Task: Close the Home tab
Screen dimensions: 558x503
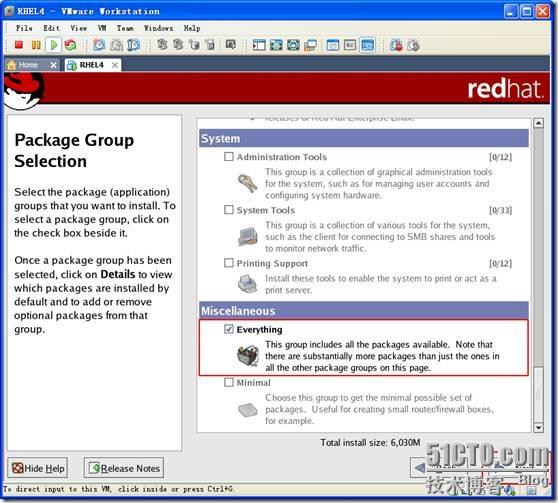Action: pos(53,65)
